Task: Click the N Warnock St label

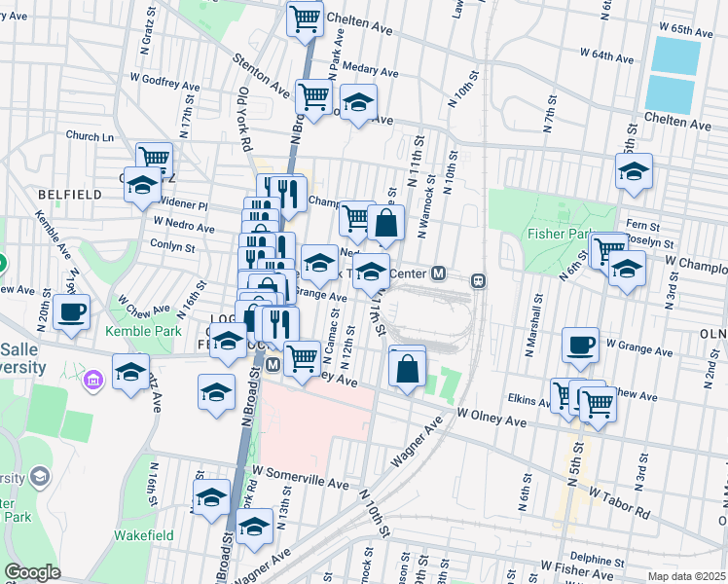Action: (x=426, y=206)
